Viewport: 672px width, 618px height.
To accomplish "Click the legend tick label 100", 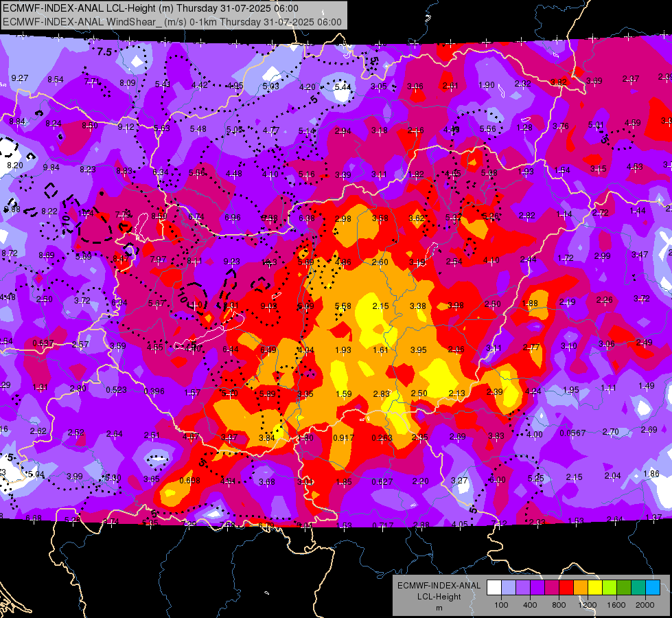I will 501,605.
